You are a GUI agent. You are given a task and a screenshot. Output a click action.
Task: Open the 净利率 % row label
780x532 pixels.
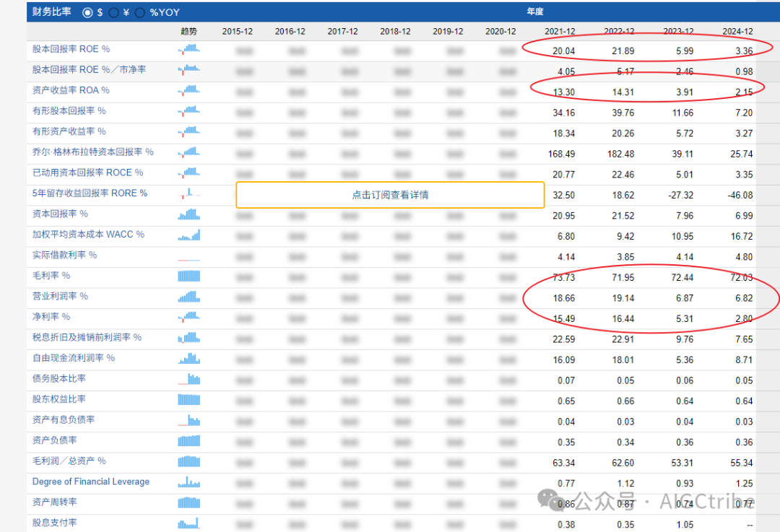51,317
